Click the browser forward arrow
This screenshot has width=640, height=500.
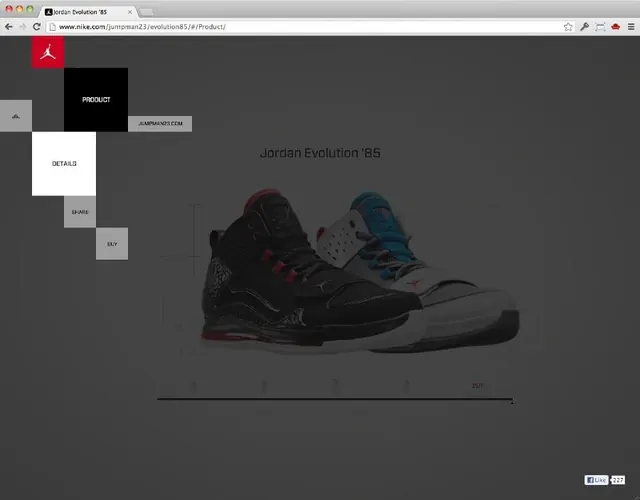pos(22,27)
